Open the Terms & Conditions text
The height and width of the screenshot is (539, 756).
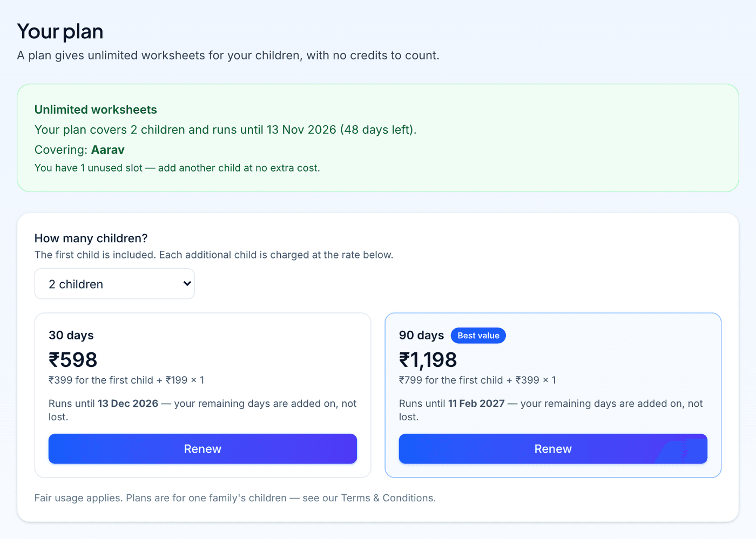point(388,498)
